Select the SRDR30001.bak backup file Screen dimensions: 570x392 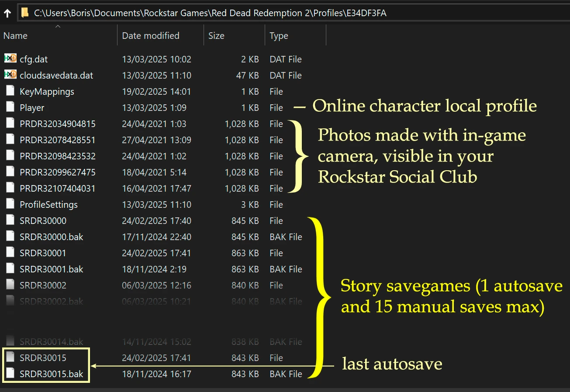(x=51, y=269)
